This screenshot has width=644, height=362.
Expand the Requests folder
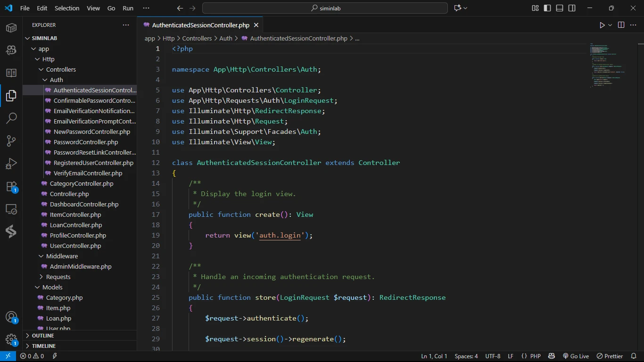tap(58, 277)
